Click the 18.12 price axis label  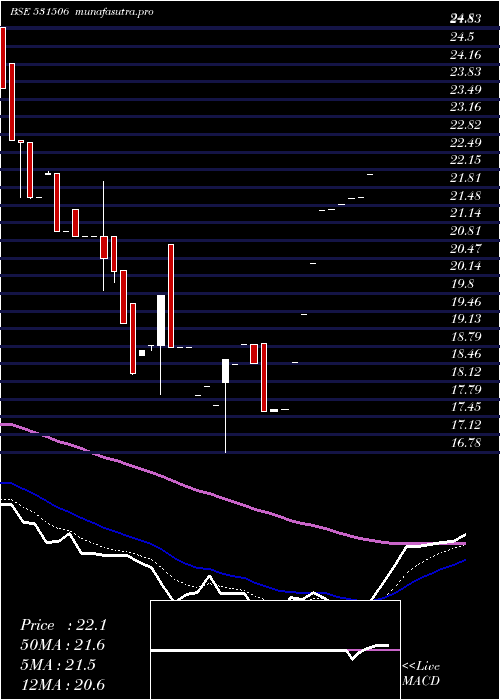(466, 372)
